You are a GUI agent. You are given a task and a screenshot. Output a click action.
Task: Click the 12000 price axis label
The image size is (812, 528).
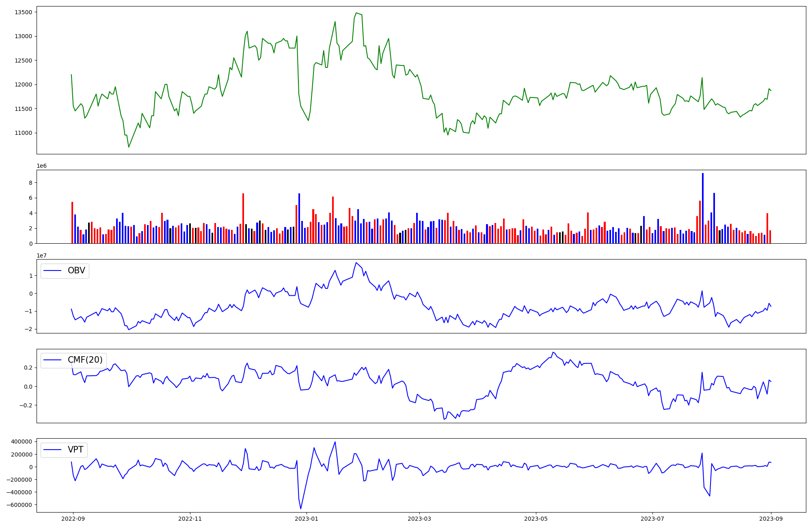[23, 84]
